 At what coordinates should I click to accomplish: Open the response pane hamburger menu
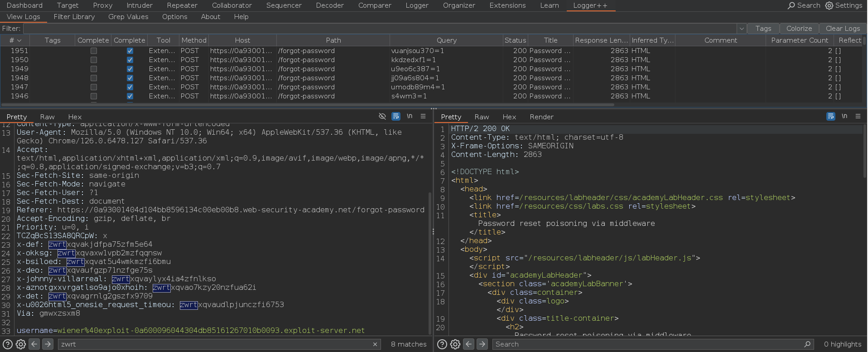point(858,117)
